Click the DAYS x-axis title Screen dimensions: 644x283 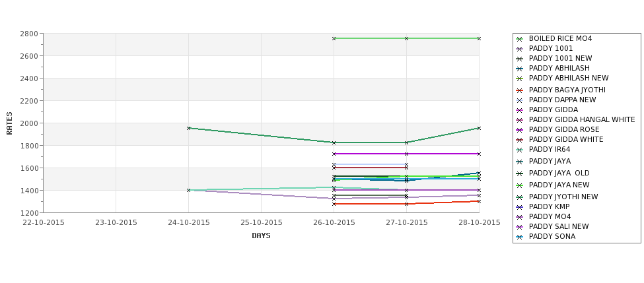tap(261, 236)
